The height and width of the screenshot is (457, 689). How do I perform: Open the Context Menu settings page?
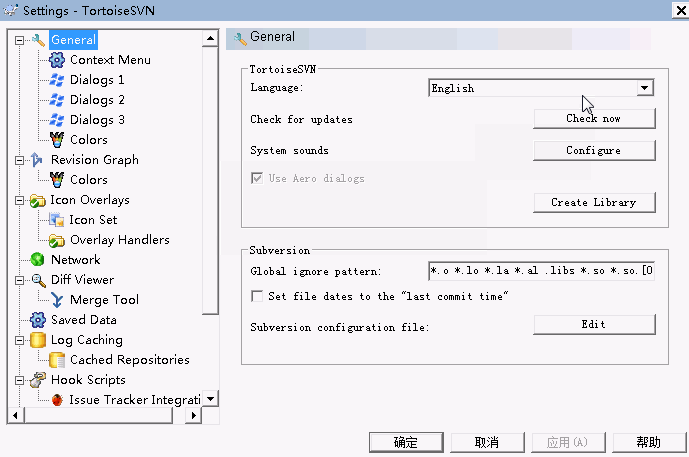(110, 60)
